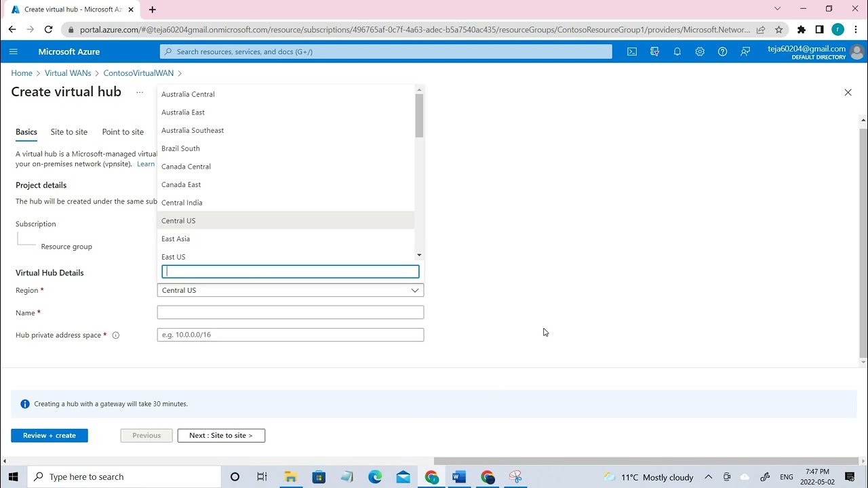Viewport: 868px width, 488px height.
Task: Focus the region filter text box
Action: click(x=290, y=272)
